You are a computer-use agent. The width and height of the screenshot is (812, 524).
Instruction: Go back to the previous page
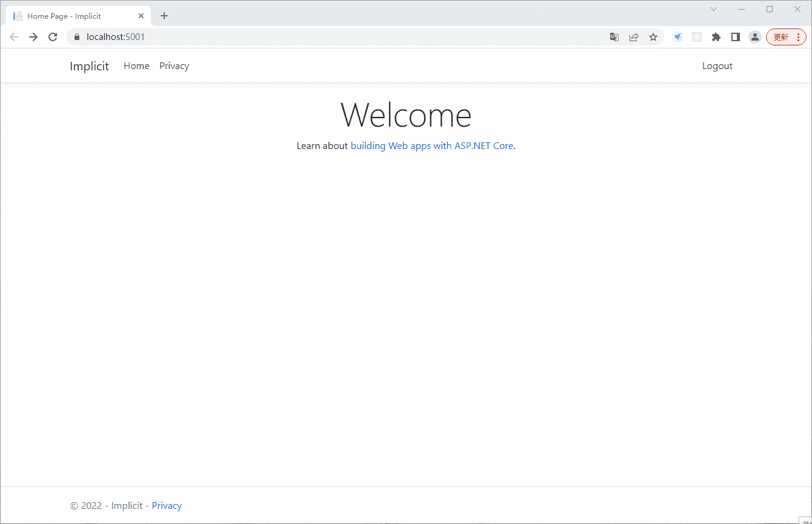[14, 37]
